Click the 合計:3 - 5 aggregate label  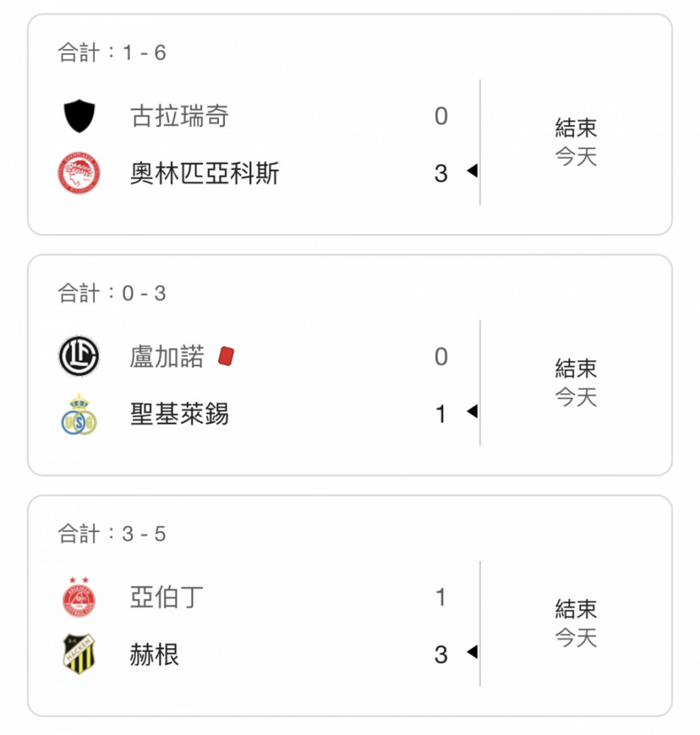click(x=112, y=534)
